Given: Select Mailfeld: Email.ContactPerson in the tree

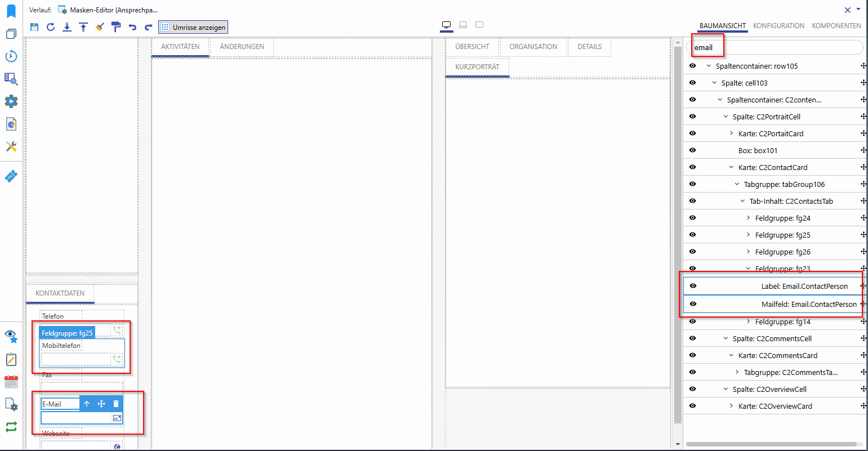Looking at the screenshot, I should (809, 304).
